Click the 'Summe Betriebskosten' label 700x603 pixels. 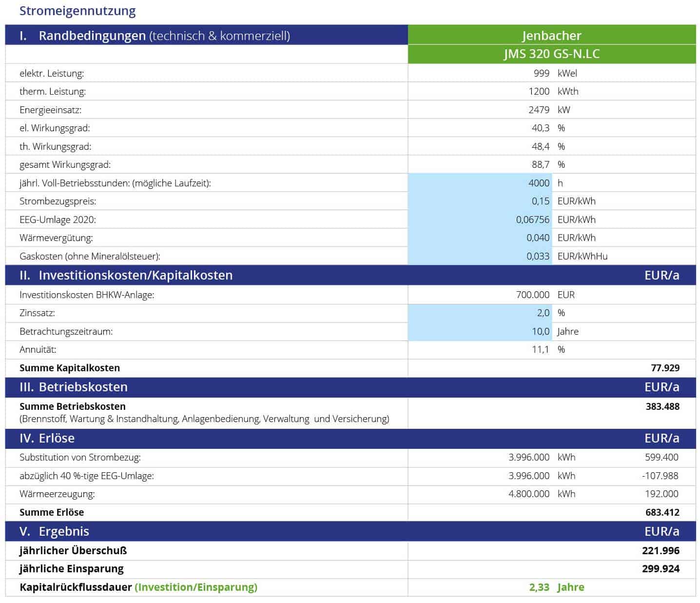coord(73,406)
